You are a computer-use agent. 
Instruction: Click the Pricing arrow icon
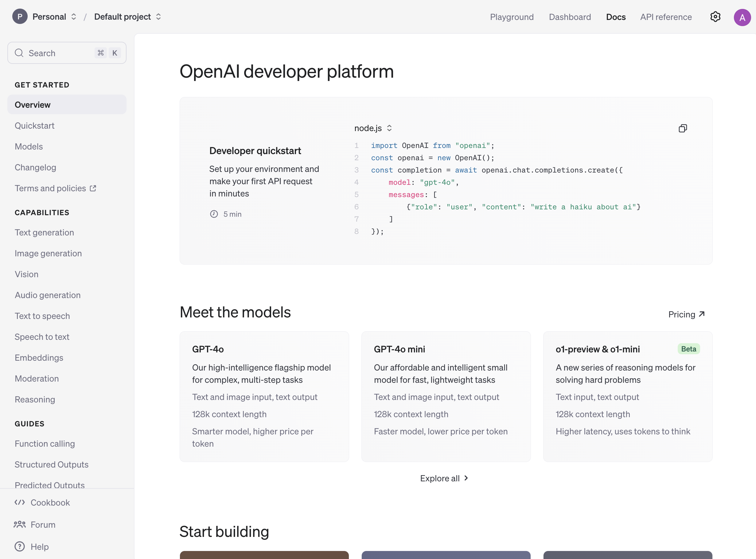click(x=702, y=314)
